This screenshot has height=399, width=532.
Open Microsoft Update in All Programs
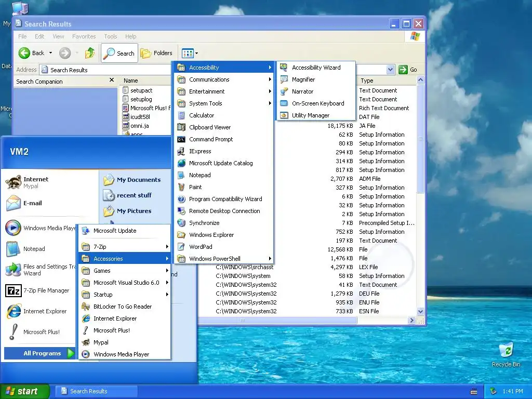[125, 231]
